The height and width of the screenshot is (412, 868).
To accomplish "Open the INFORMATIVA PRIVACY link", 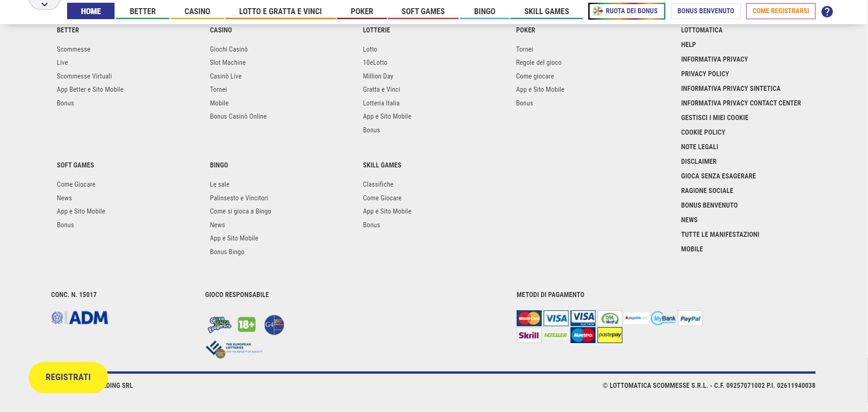I will point(714,59).
